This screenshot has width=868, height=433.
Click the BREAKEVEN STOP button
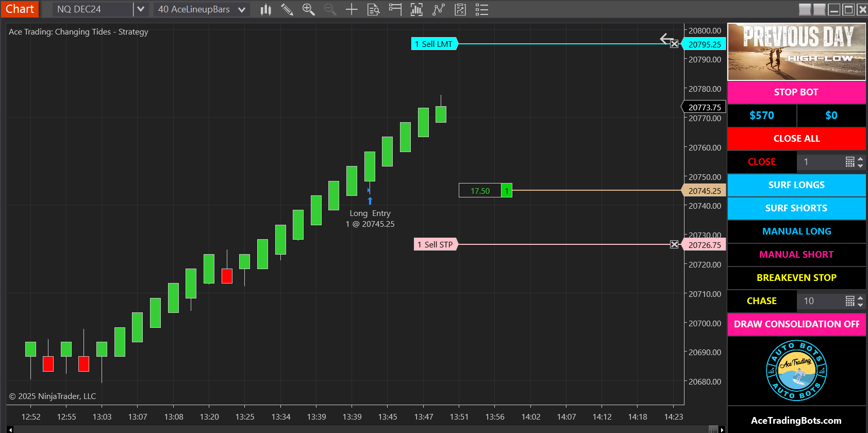(796, 278)
